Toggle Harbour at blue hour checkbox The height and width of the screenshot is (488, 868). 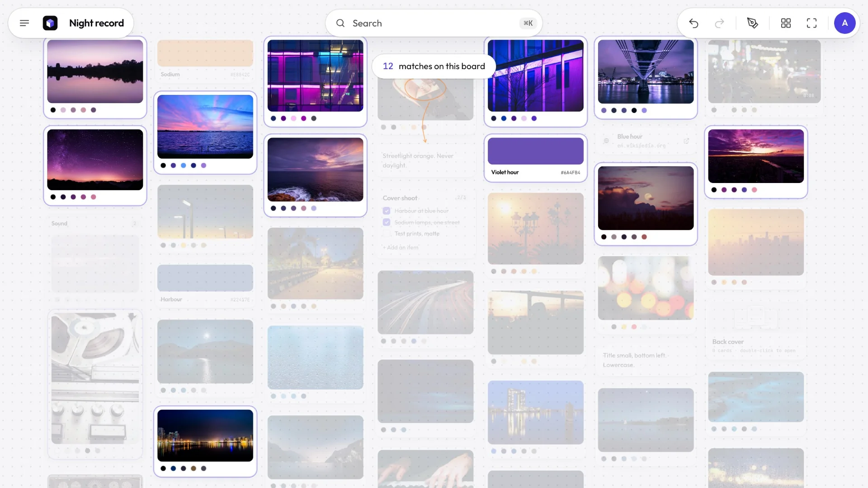(x=387, y=211)
